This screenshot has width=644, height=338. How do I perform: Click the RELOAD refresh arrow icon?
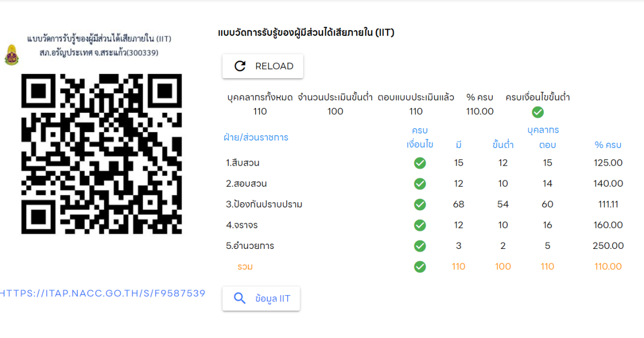[240, 66]
